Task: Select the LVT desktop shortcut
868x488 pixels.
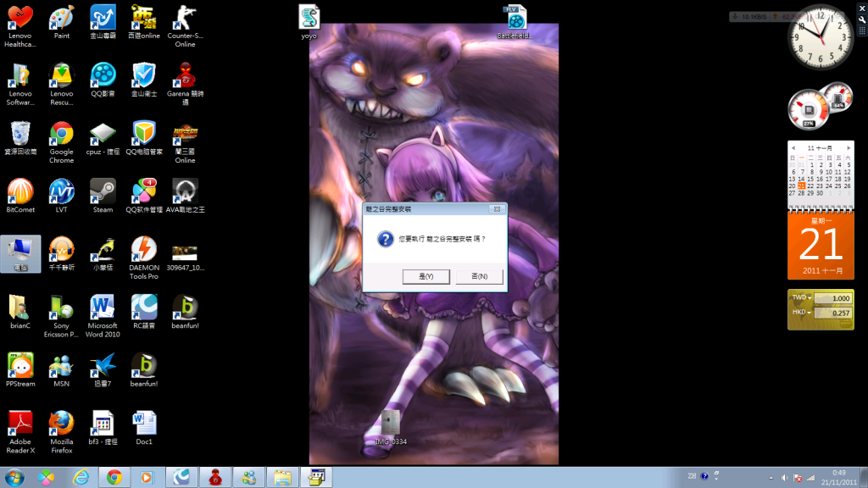Action: pos(61,196)
